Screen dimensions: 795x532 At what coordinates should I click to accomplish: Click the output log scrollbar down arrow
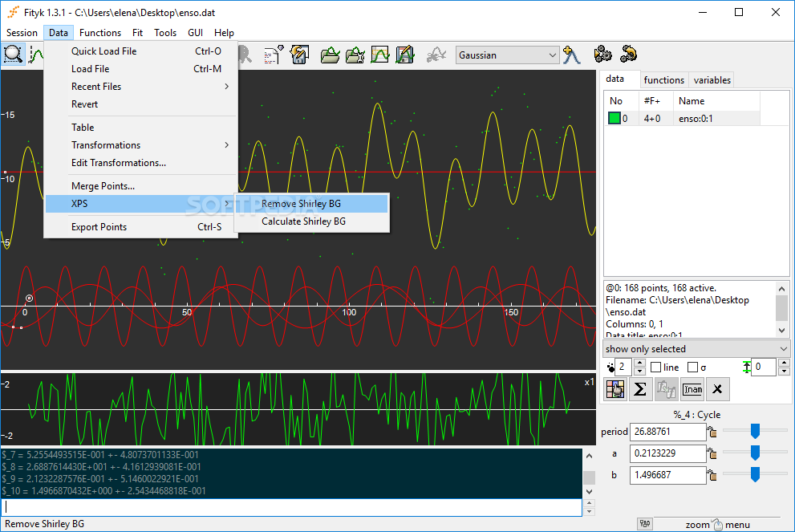pyautogui.click(x=589, y=491)
